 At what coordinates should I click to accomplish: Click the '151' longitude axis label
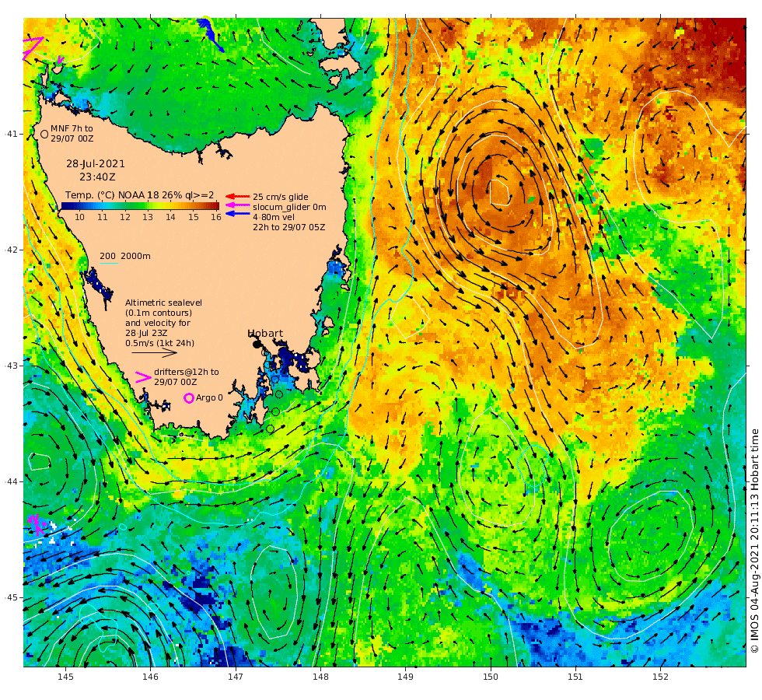575,677
